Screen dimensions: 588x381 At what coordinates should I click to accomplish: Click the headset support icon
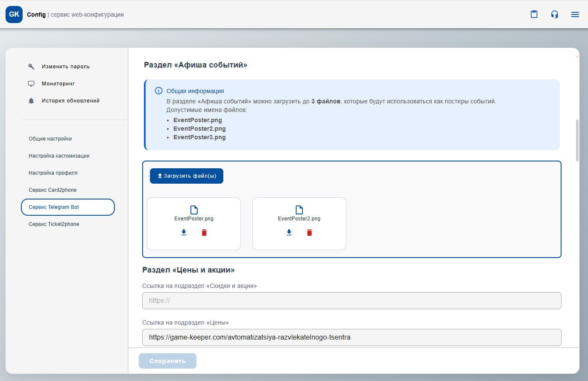point(554,15)
